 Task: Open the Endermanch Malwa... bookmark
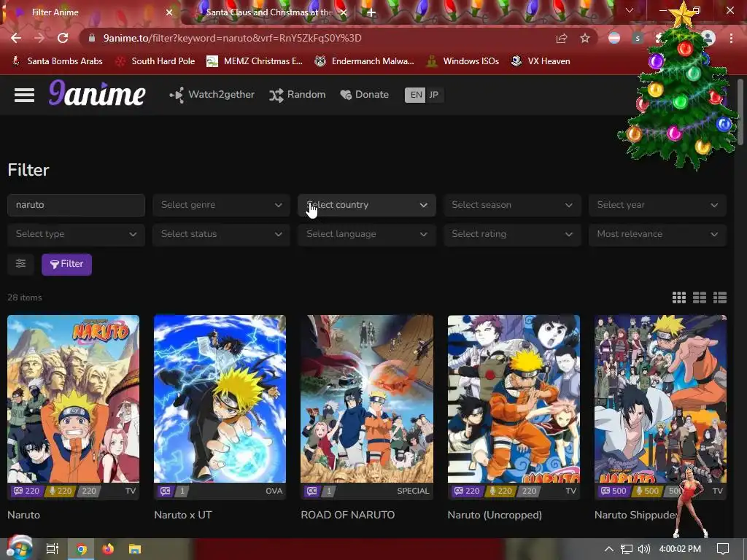point(365,61)
